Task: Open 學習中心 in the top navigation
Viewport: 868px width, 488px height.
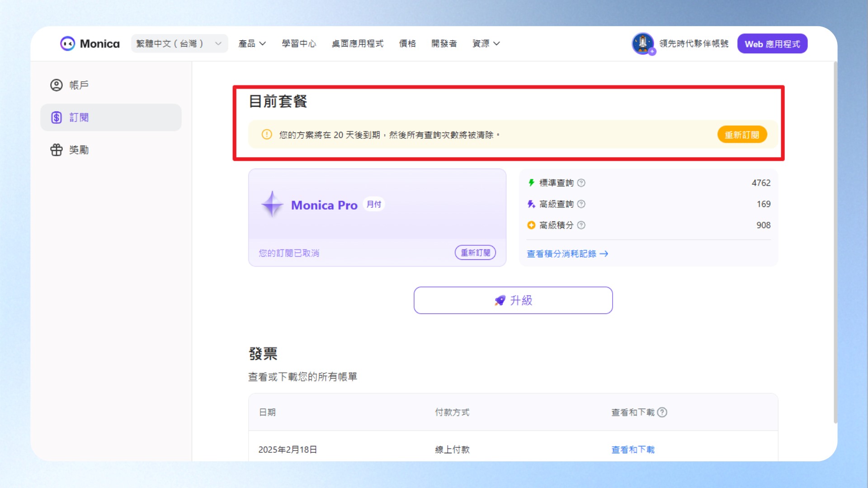Action: (x=299, y=43)
